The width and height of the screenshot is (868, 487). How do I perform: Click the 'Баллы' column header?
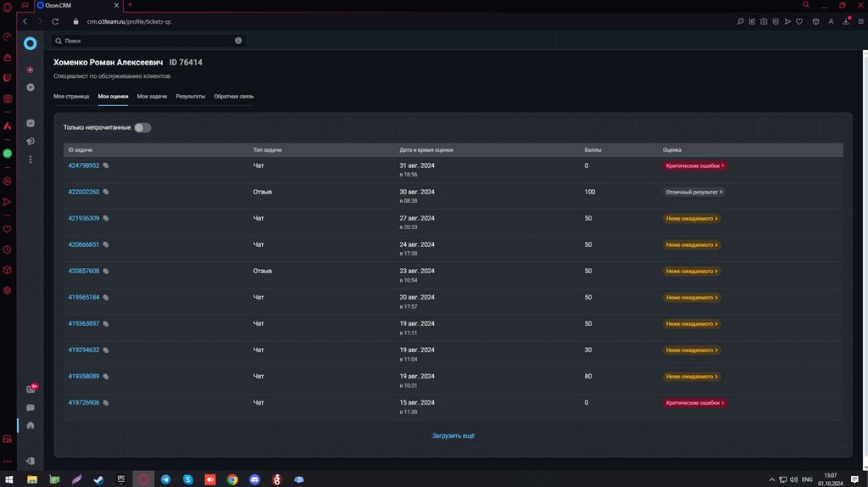[593, 150]
